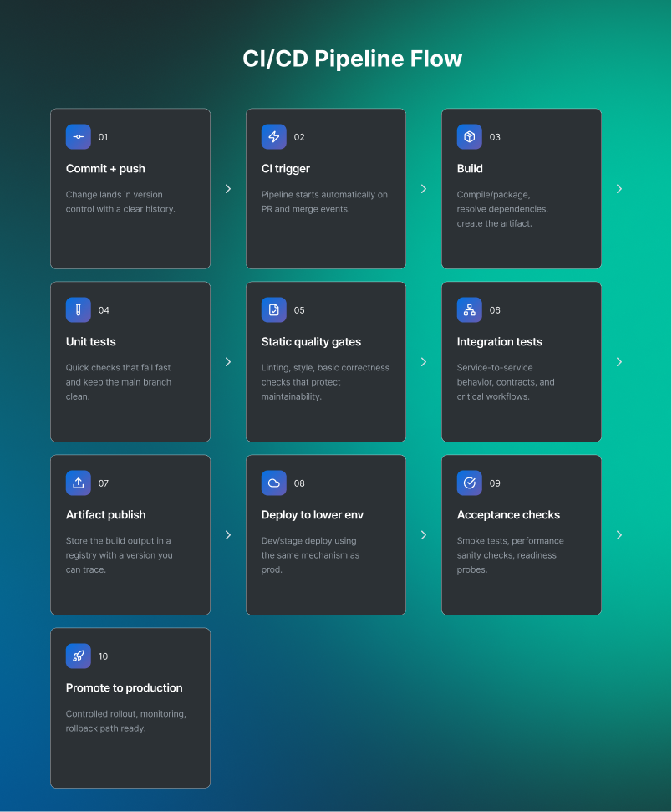
Task: Click the rocket icon on step 10
Action: tap(79, 656)
